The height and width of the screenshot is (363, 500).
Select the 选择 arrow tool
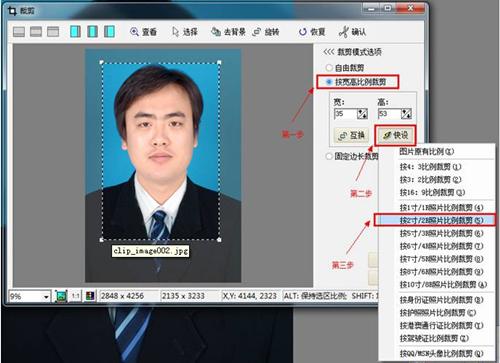185,32
